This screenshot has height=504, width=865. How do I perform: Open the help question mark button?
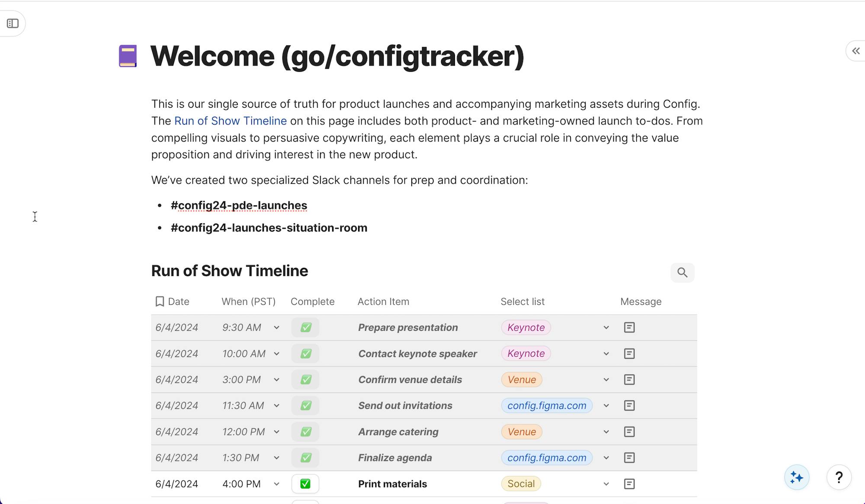[839, 477]
